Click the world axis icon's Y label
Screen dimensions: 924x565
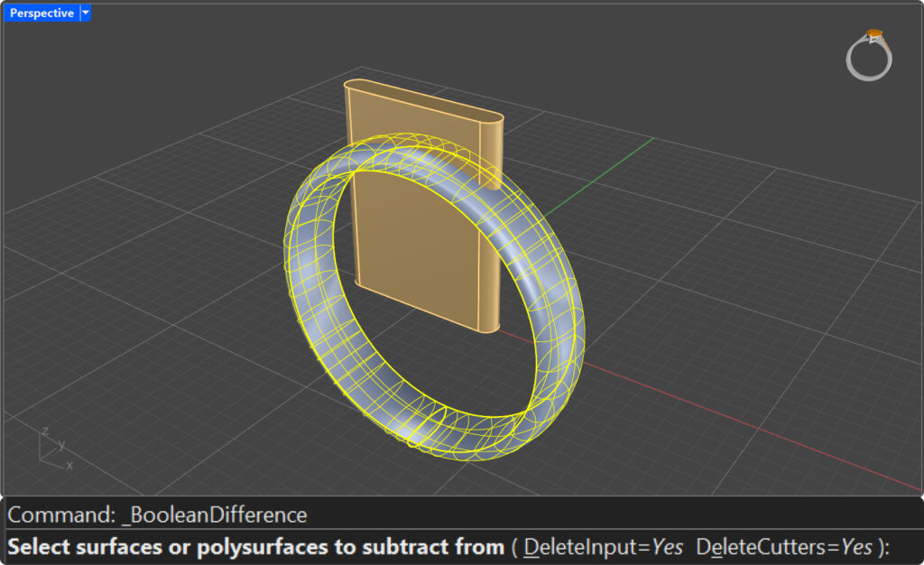pos(61,444)
